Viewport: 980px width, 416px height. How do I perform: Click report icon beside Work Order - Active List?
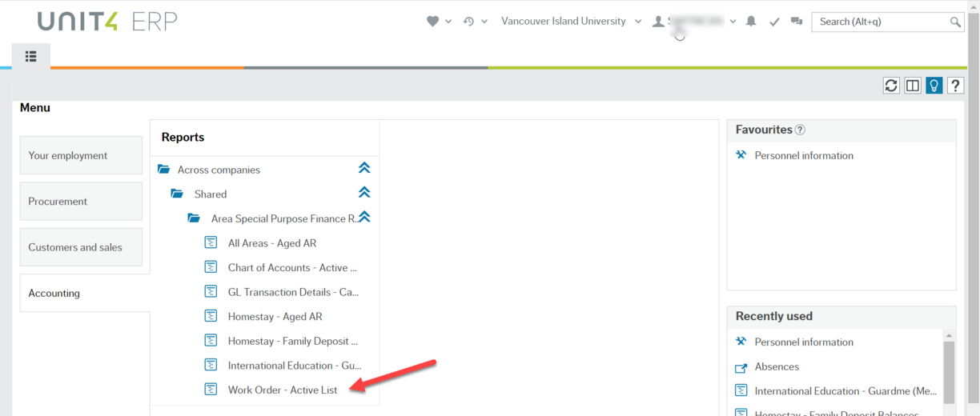[211, 390]
